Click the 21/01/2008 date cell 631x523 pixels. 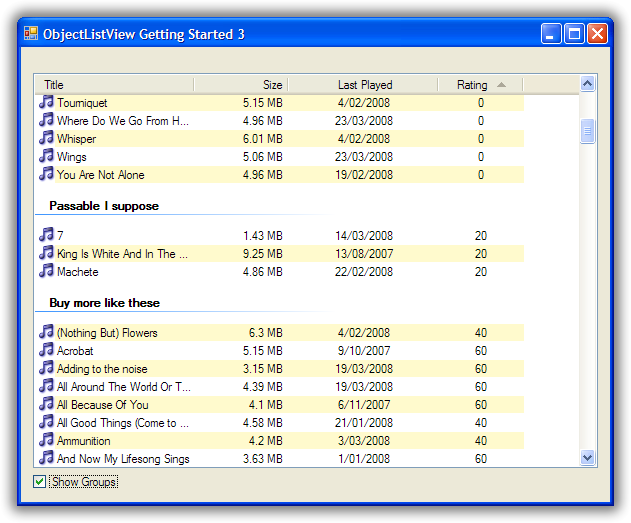(364, 423)
